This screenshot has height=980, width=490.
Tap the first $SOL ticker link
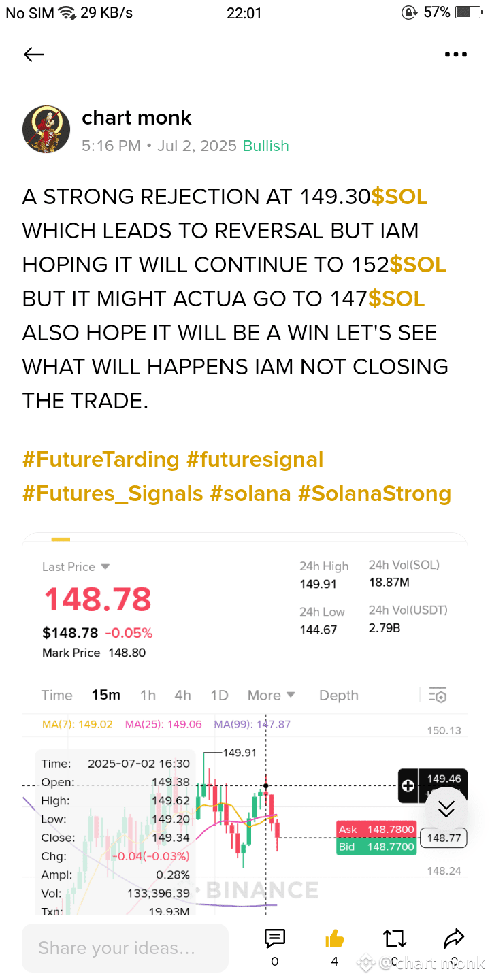point(399,197)
